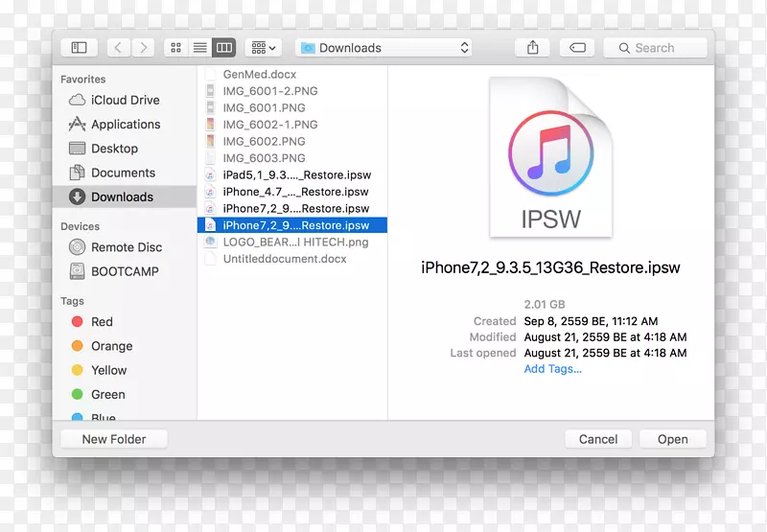
Task: Select Untitleddocument.docx file
Action: click(x=292, y=259)
